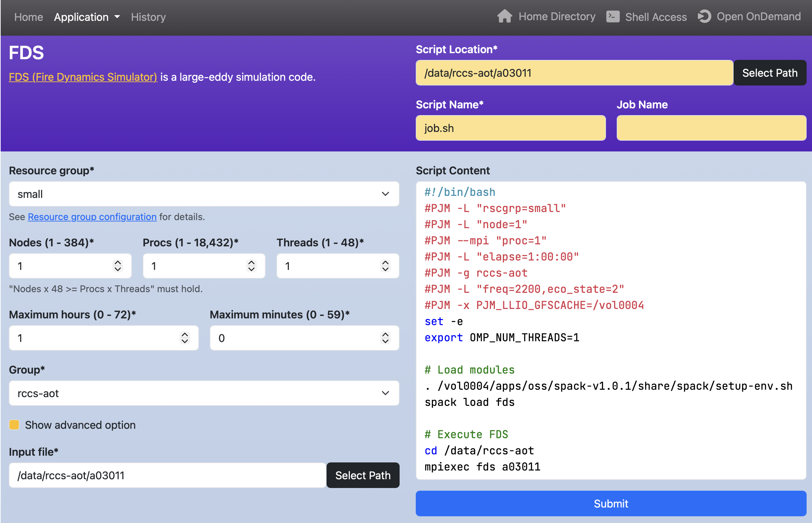Open the Resource group dropdown
This screenshot has width=812, height=523.
204,194
